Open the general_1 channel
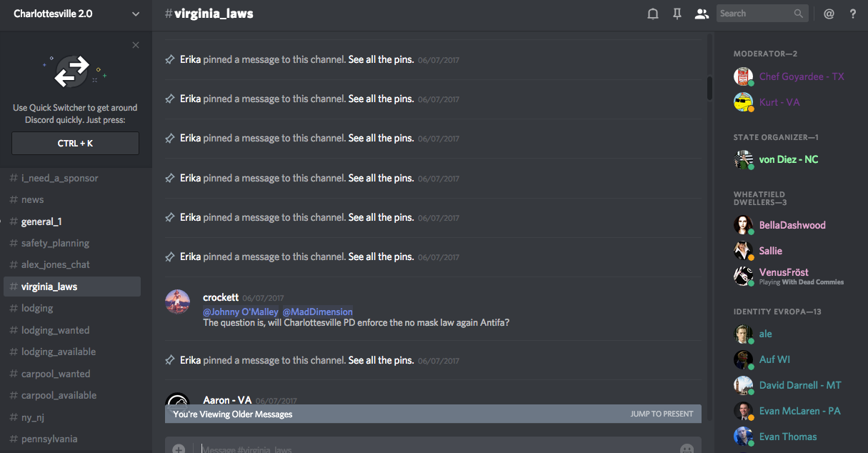Image resolution: width=868 pixels, height=453 pixels. (41, 221)
